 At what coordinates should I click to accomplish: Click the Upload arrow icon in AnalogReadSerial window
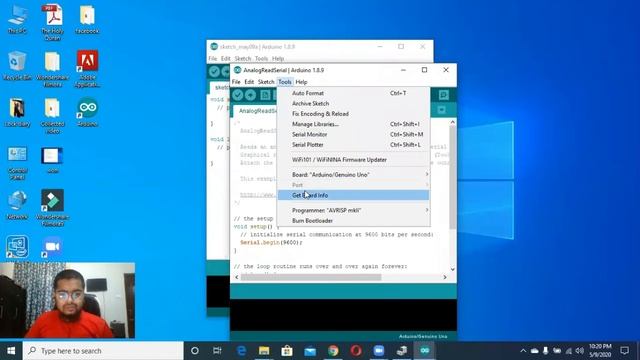point(251,95)
